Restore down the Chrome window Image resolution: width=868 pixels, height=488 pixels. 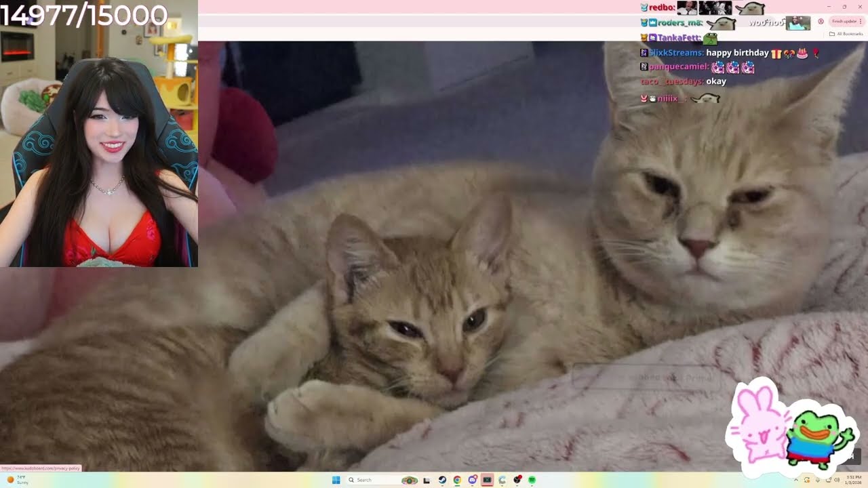pyautogui.click(x=844, y=6)
